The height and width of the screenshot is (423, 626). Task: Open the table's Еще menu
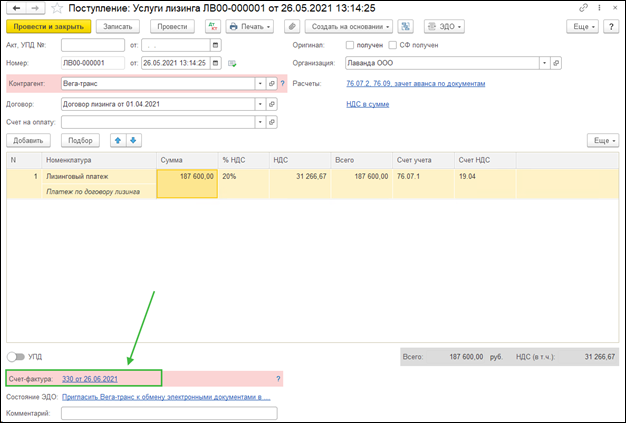[603, 140]
